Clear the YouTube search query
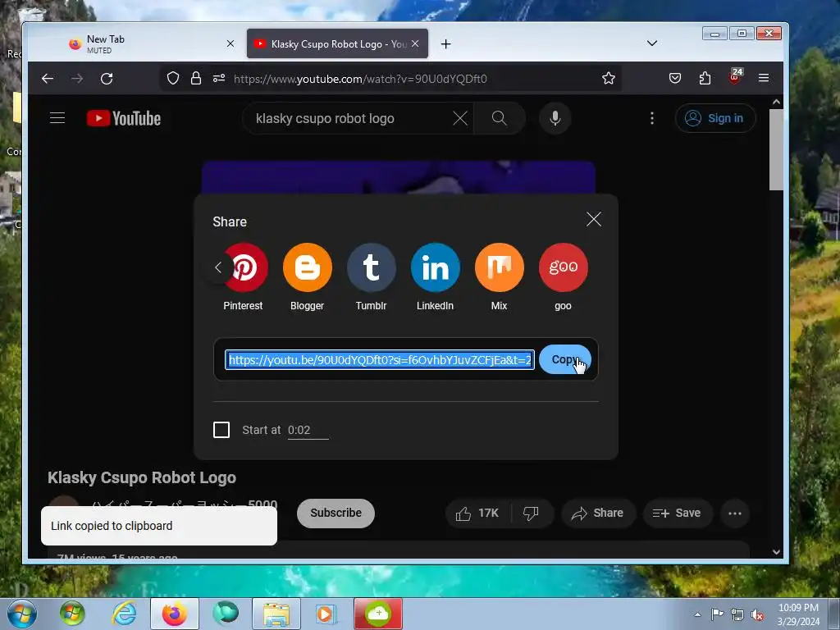 [x=460, y=118]
